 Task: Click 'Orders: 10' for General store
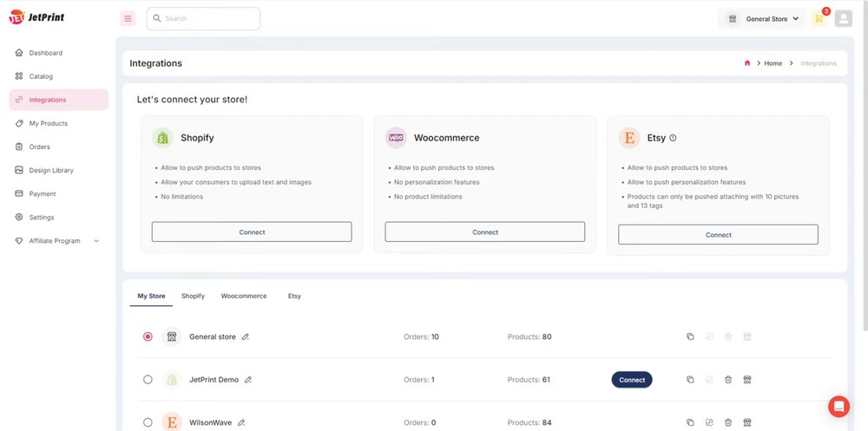click(421, 336)
